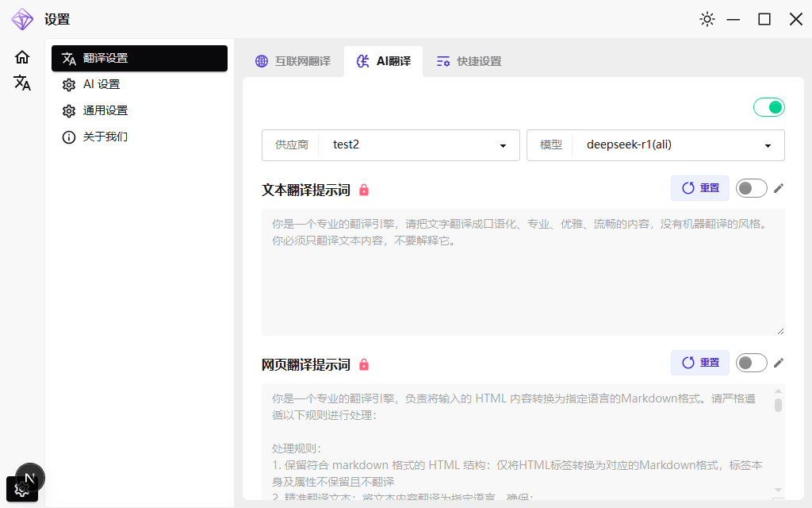Click the app logo icon top-left
This screenshot has width=812, height=508.
[22, 19]
